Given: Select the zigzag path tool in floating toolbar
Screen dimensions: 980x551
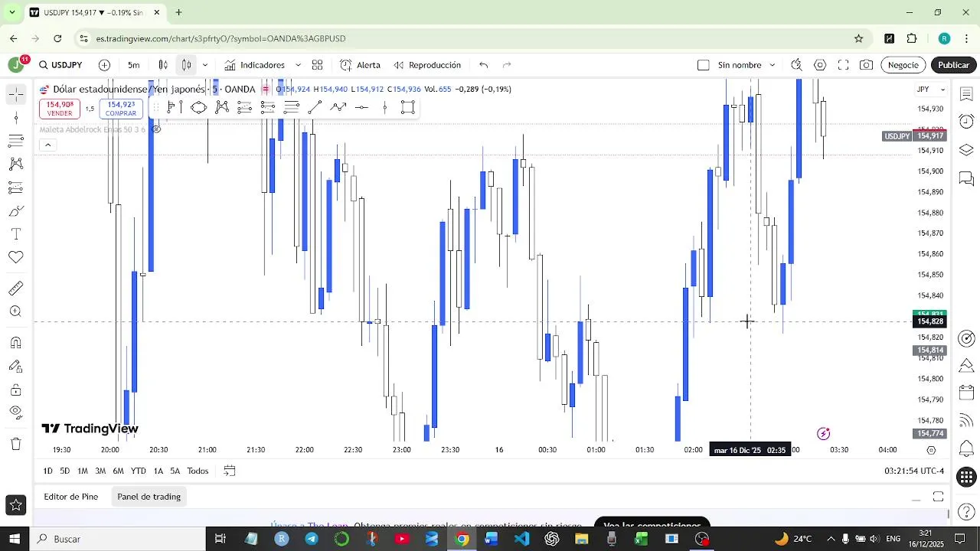Looking at the screenshot, I should (338, 107).
